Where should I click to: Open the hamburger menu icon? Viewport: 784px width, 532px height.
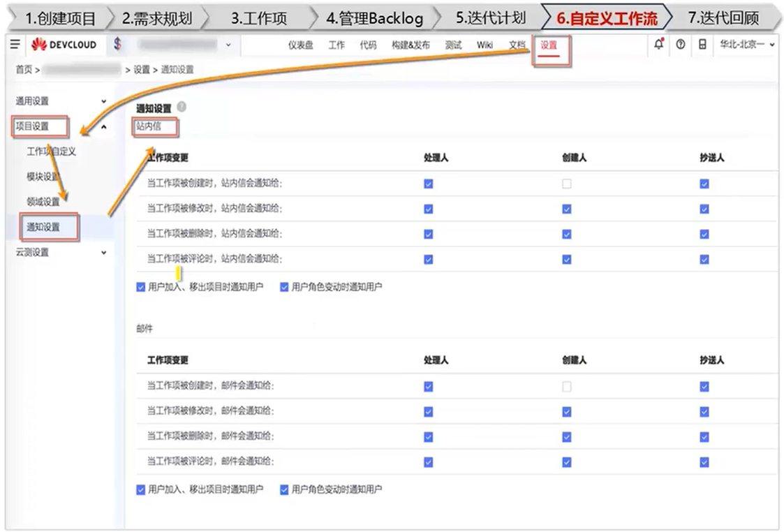pyautogui.click(x=15, y=45)
